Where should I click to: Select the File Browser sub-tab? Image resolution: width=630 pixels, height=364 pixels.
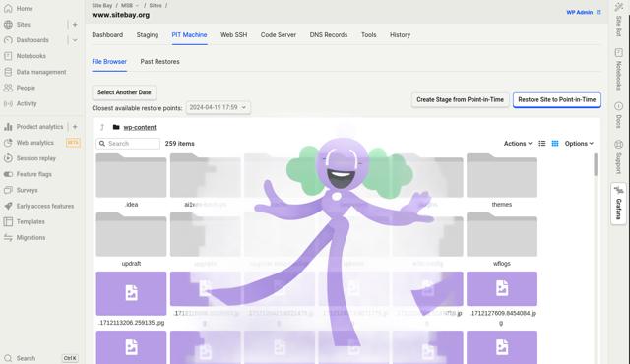[x=109, y=62]
